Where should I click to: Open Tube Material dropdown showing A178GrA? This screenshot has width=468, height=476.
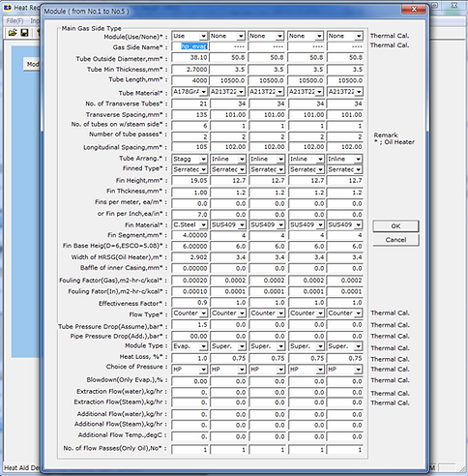[203, 92]
